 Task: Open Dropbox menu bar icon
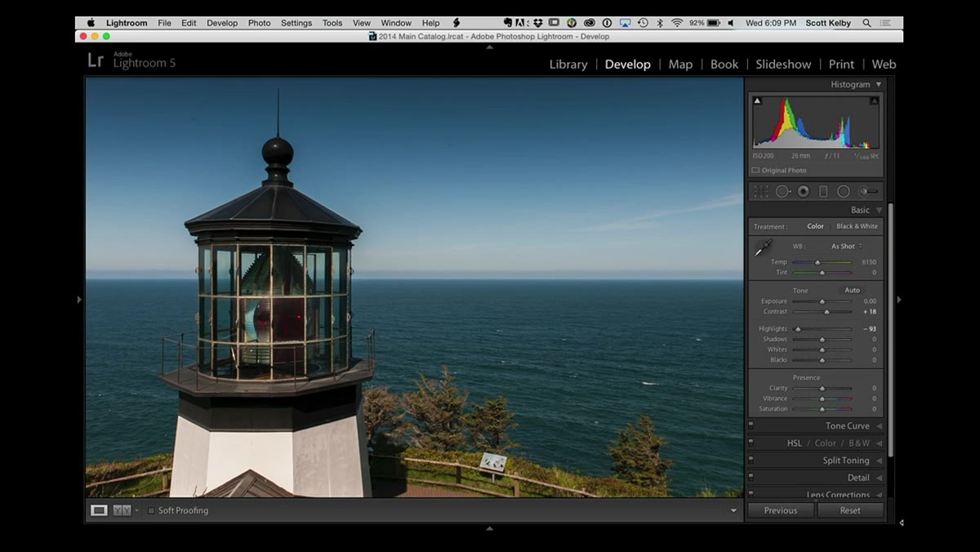pos(538,23)
